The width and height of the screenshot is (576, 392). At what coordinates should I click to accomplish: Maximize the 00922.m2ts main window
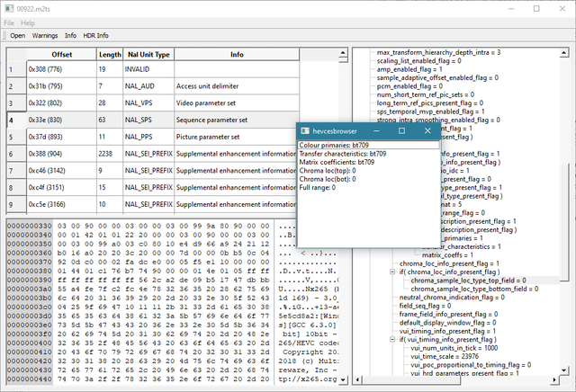click(x=536, y=8)
